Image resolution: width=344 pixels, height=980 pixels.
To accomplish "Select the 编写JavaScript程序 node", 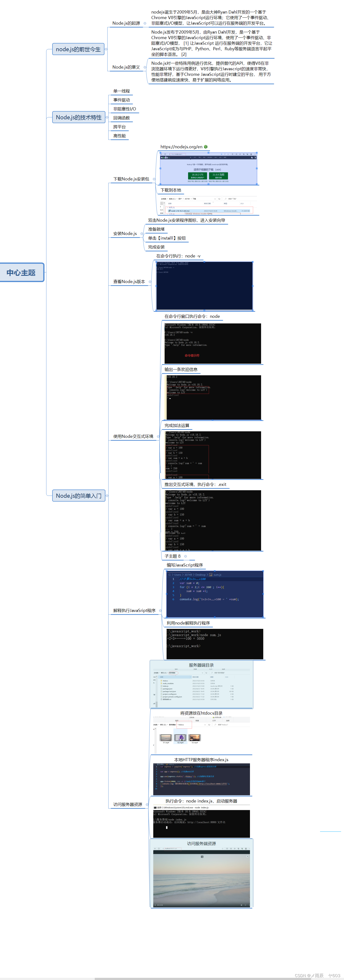I will pyautogui.click(x=185, y=565).
